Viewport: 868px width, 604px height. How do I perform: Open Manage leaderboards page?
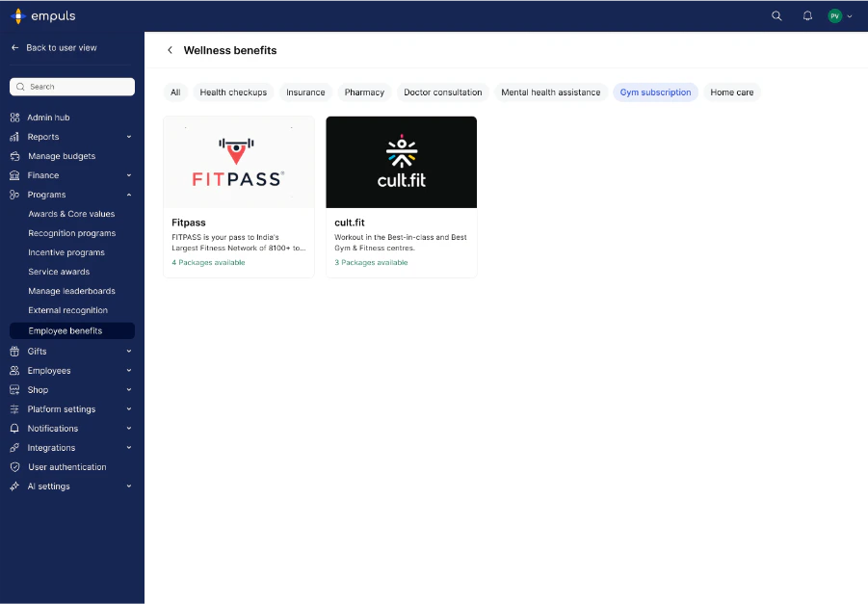[72, 291]
